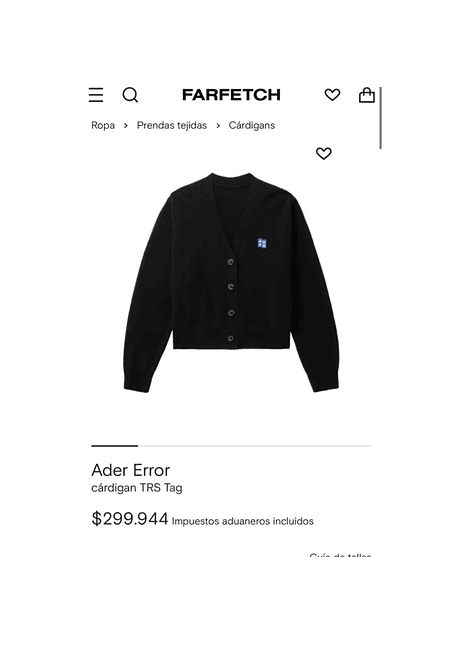The width and height of the screenshot is (470, 645).
Task: Open search with the magnifying glass icon
Action: 130,95
